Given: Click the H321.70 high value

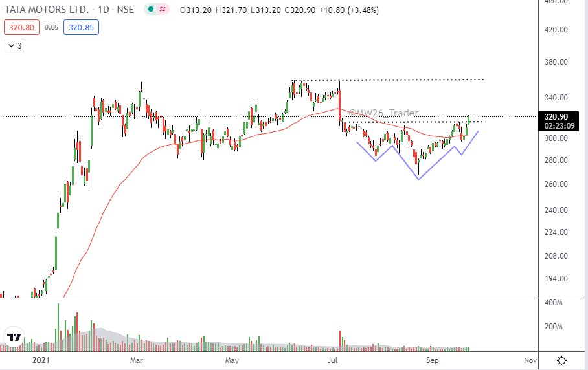Looking at the screenshot, I should 231,10.
